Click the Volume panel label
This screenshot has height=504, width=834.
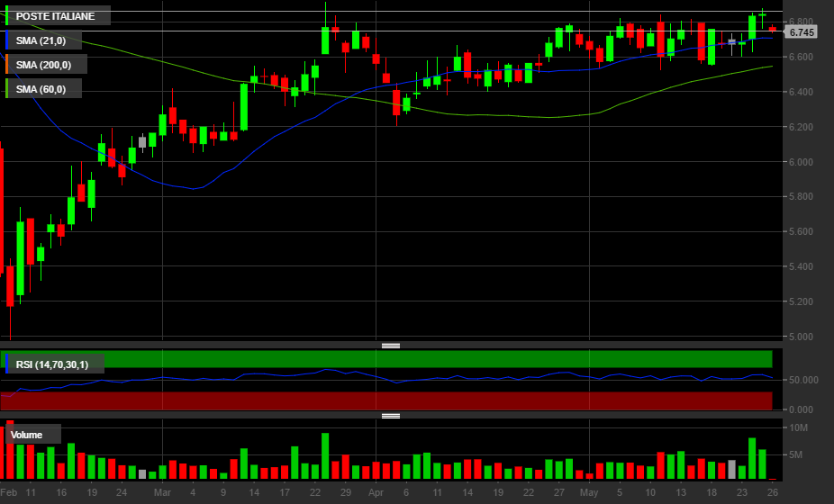(x=27, y=435)
